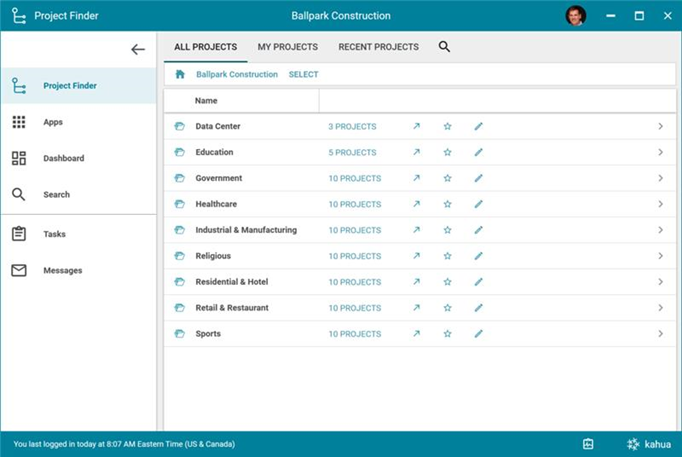Click the SELECT link next to Ballpark Construction
The height and width of the screenshot is (457, 682).
(x=303, y=74)
